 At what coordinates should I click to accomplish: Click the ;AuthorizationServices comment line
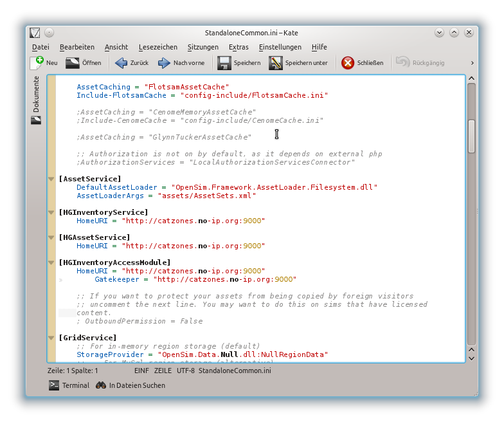tap(216, 162)
